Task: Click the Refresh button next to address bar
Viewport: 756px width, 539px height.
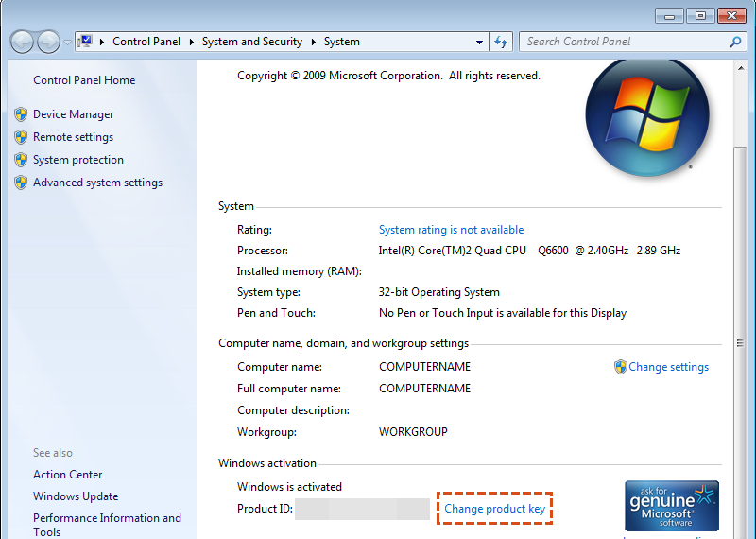Action: click(x=501, y=42)
